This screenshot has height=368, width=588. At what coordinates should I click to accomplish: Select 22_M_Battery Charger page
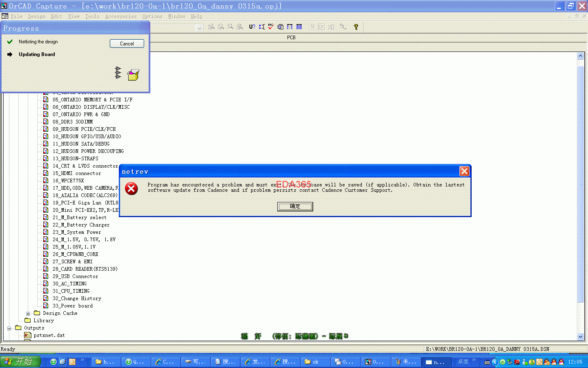pyautogui.click(x=81, y=224)
